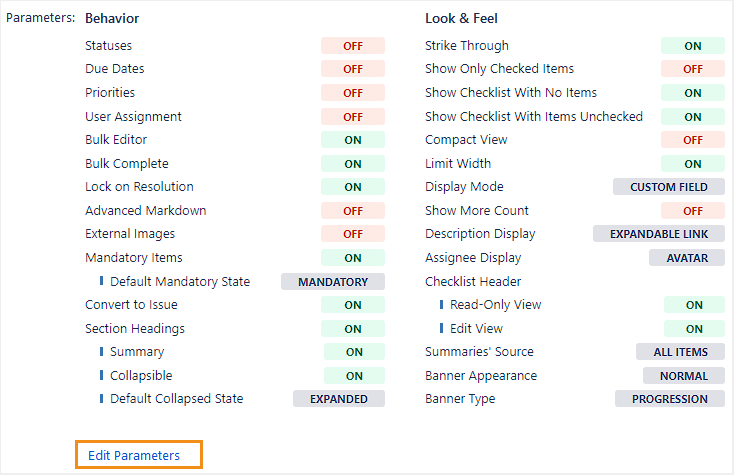
Task: Click the Look & Feel heading
Action: pos(461,19)
